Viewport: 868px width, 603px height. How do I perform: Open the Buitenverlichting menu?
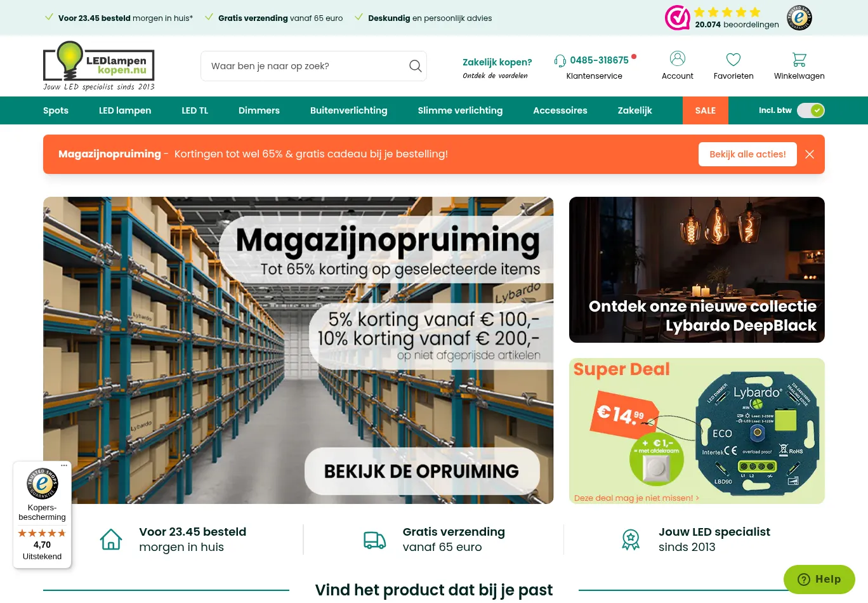click(348, 110)
